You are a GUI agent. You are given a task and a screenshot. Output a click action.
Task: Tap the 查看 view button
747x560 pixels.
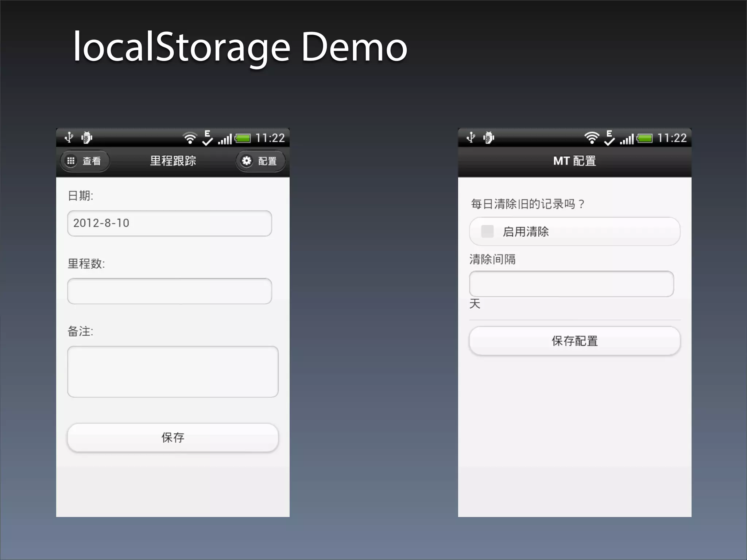(85, 161)
